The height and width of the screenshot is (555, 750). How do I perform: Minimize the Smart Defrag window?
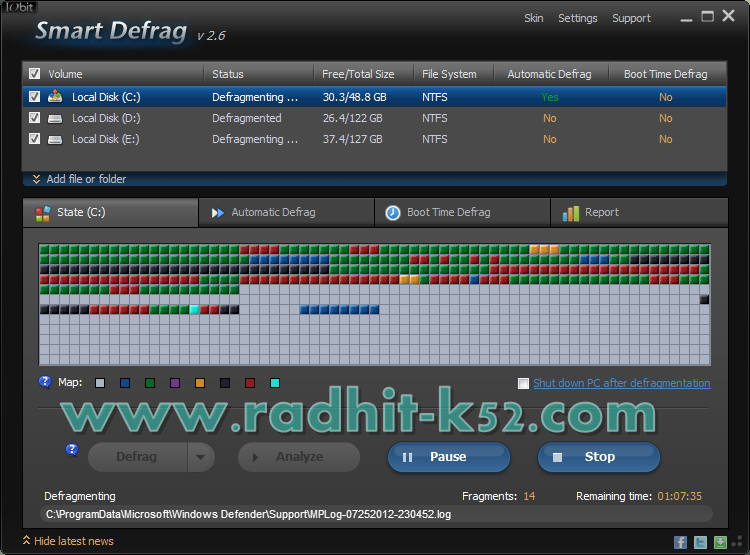686,20
